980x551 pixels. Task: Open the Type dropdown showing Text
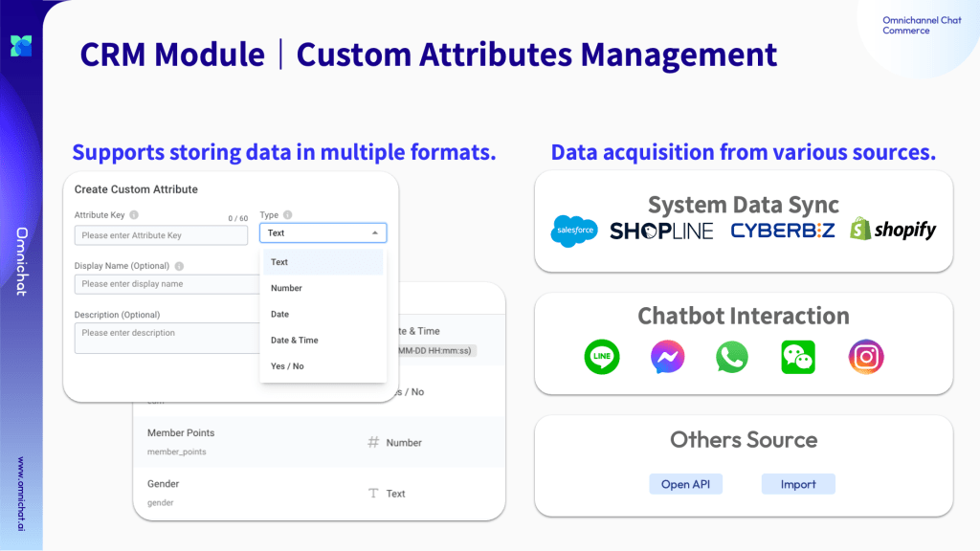[323, 232]
